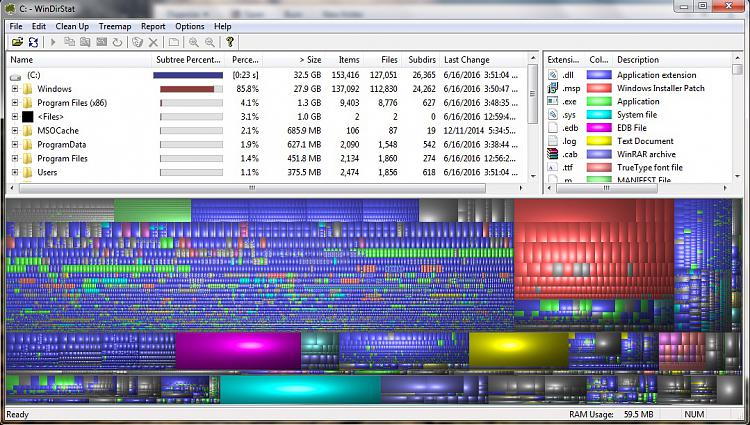Expand the Users folder node
The width and height of the screenshot is (750, 425).
[x=15, y=172]
